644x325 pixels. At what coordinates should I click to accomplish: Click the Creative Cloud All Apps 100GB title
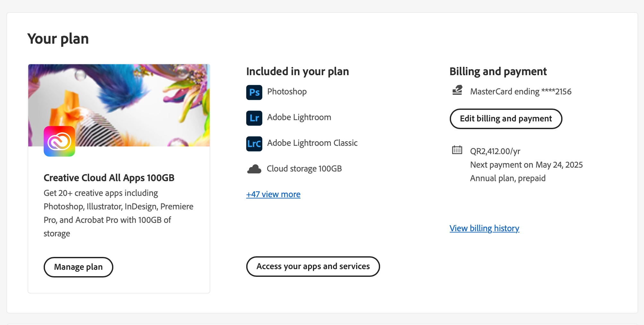click(109, 178)
